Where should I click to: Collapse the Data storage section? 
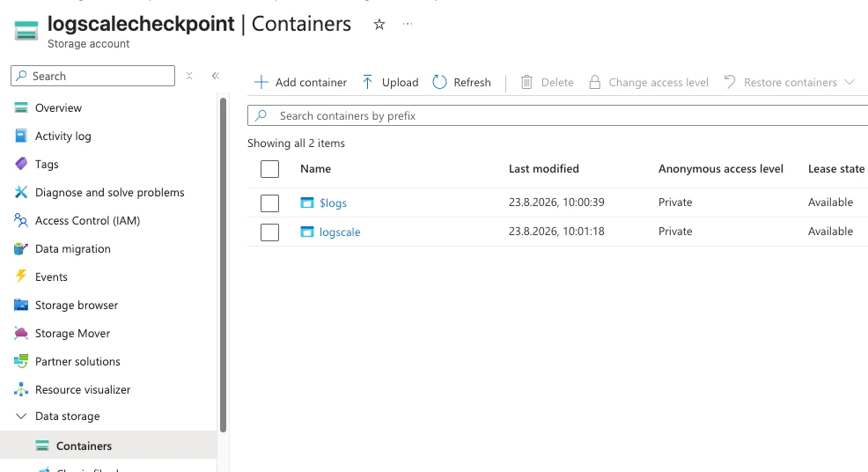point(21,416)
